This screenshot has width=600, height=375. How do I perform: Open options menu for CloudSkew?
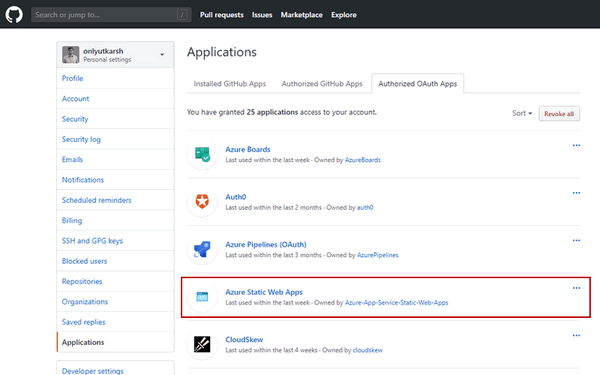pyautogui.click(x=576, y=335)
